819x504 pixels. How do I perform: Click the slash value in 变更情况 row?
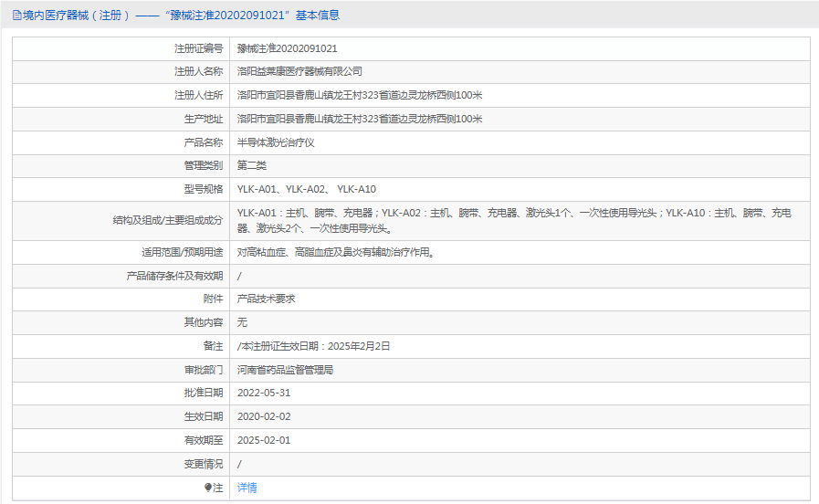(x=239, y=465)
